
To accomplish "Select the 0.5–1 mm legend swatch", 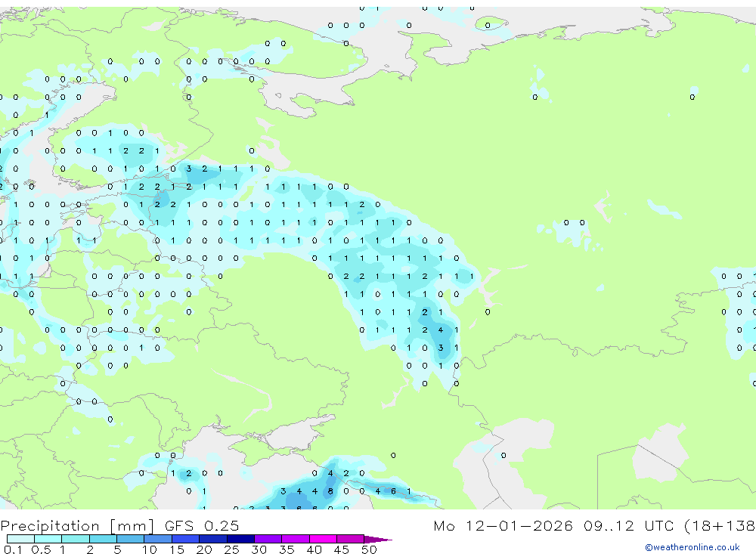I will point(48,539).
